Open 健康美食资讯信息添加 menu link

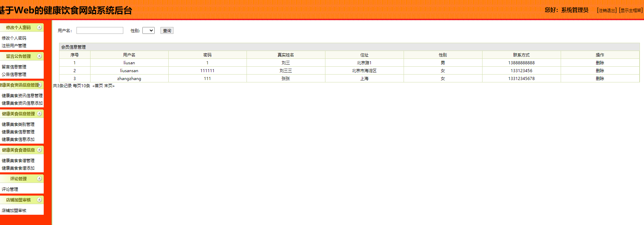pos(22,103)
